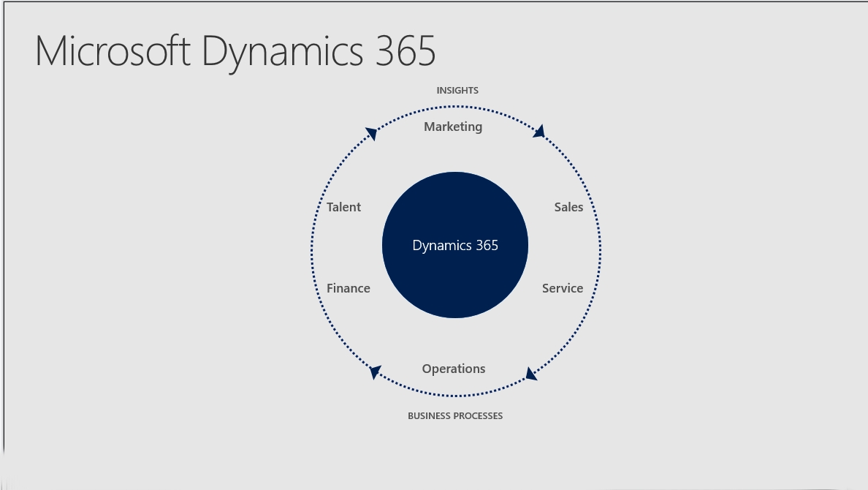Click the Marketing label
This screenshot has height=490, width=868.
tap(453, 127)
